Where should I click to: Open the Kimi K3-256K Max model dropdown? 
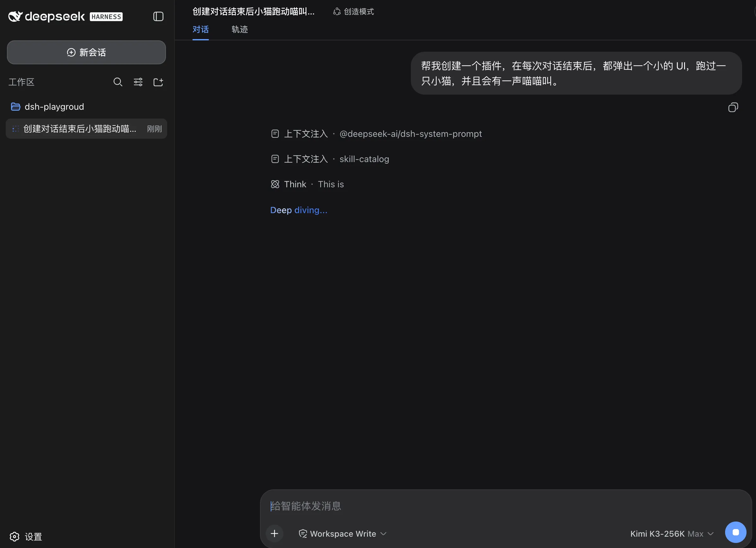pos(672,534)
